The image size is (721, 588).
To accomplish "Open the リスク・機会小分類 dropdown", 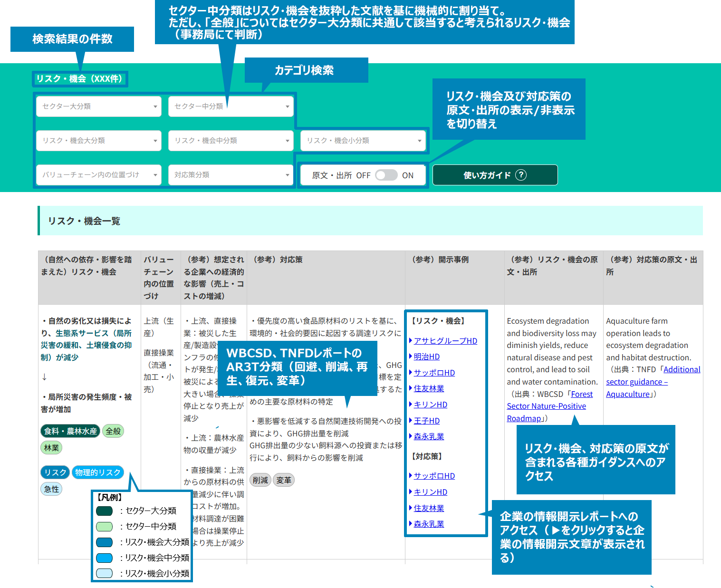I will pos(363,141).
